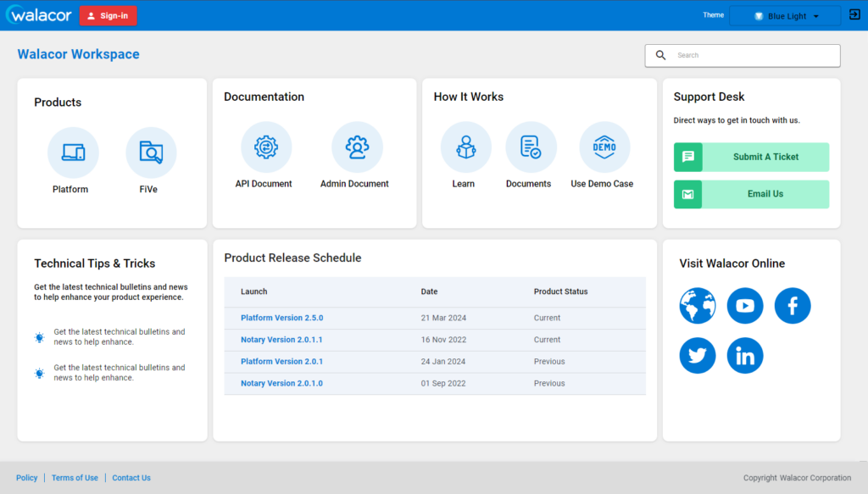Open the Notary Version 2.0.1.1 link

(281, 340)
